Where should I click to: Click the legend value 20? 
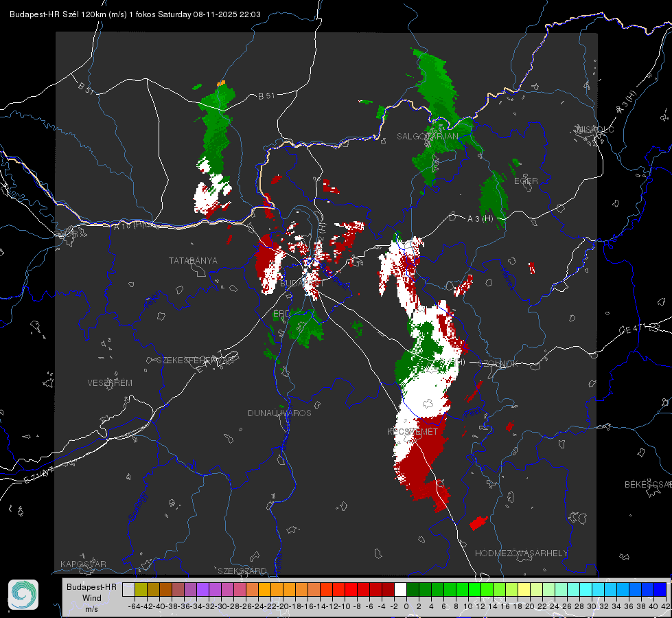530,606
